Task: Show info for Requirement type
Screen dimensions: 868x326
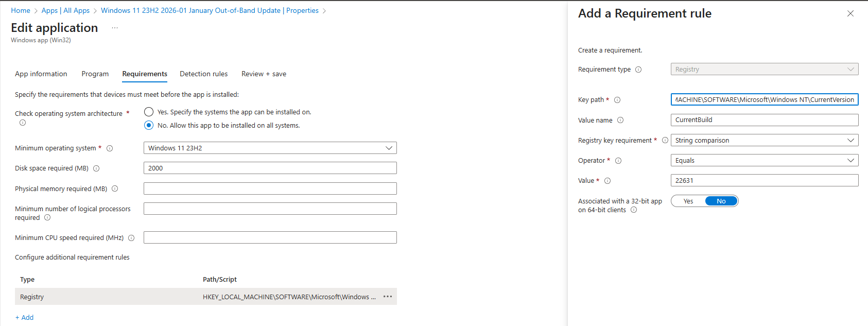Action: pyautogui.click(x=638, y=70)
